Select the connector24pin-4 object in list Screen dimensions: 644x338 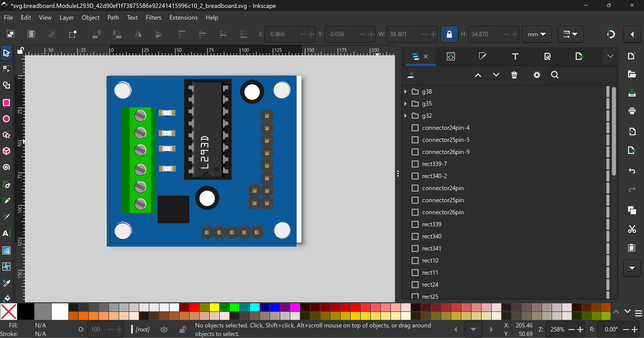click(445, 128)
